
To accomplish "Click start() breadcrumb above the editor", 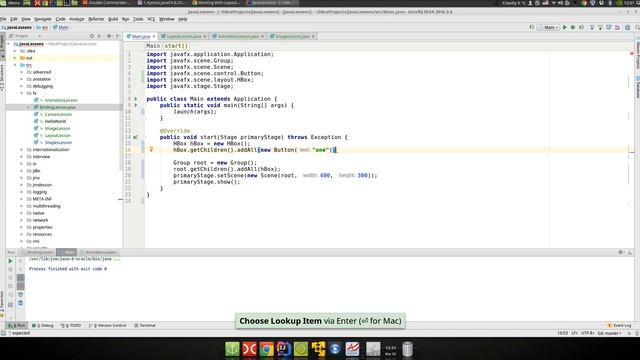I will click(x=176, y=46).
